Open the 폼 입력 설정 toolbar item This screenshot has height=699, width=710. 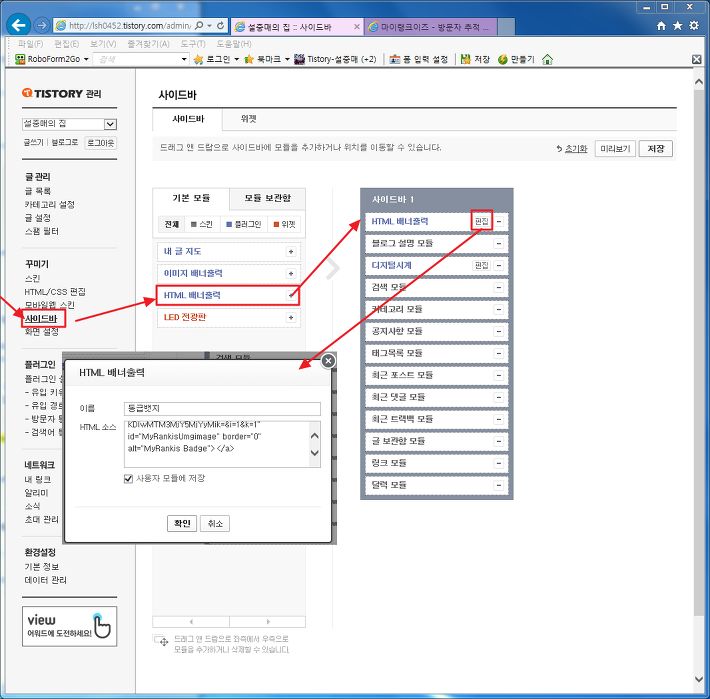pos(419,59)
